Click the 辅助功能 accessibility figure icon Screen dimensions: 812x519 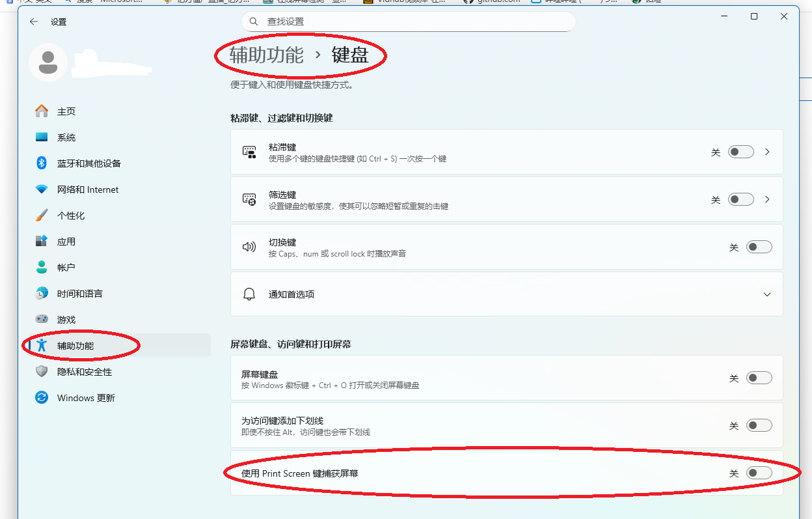pyautogui.click(x=42, y=346)
